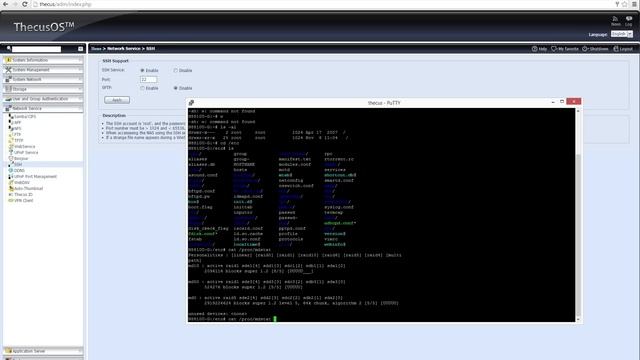Click the Help icon in top bar
The width and height of the screenshot is (640, 360).
pyautogui.click(x=535, y=49)
